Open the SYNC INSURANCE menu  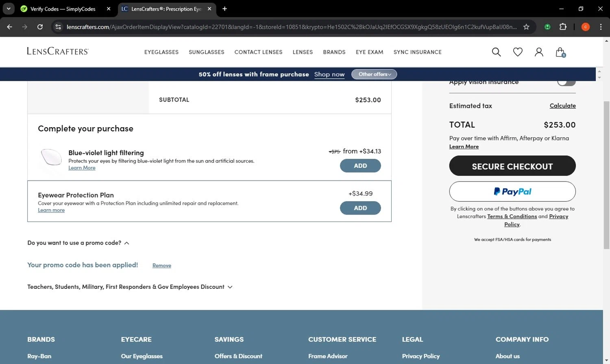point(418,52)
